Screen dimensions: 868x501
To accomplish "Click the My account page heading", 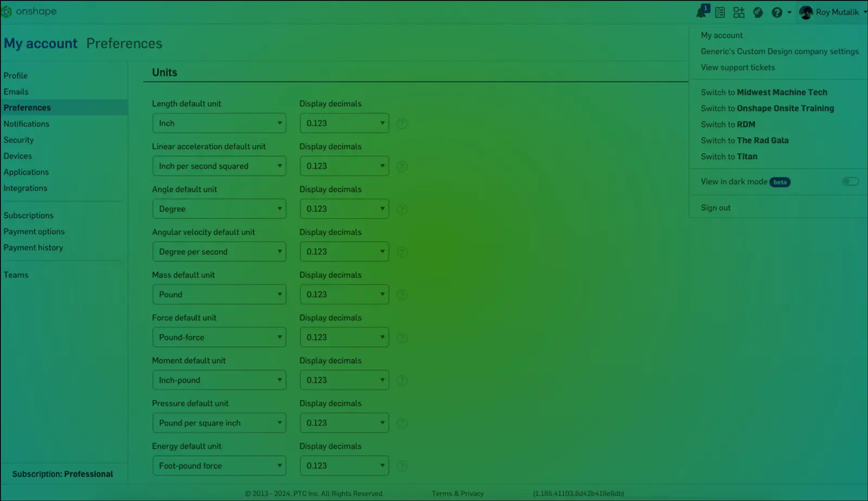I will point(41,43).
